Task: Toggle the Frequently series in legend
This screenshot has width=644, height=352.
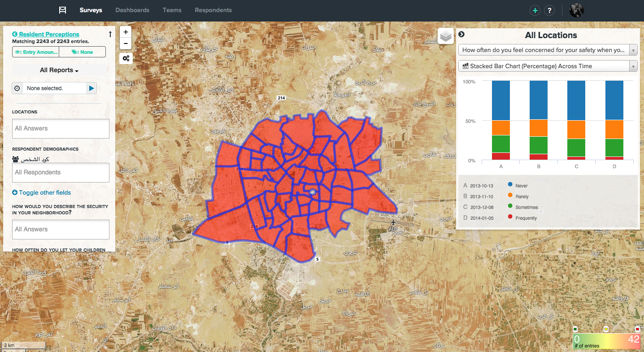Action: click(x=526, y=218)
